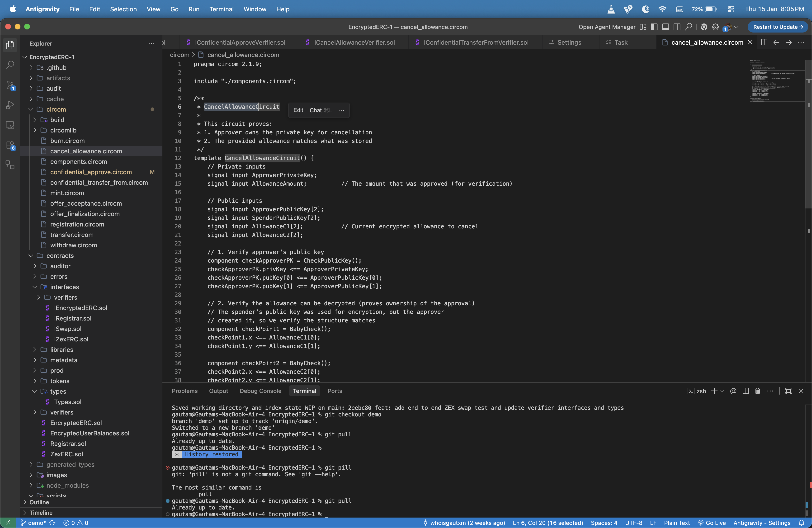Screen dimensions: 812x528
Task: Click Open Agent Manager
Action: [607, 27]
